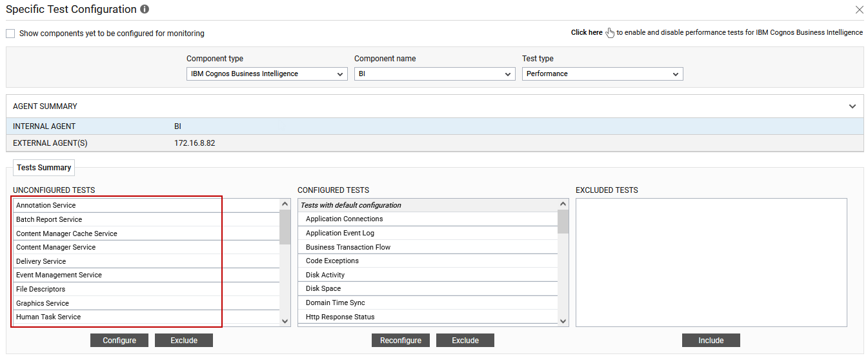Click the configured tests scrollbar thumb
The image size is (868, 358).
[563, 222]
